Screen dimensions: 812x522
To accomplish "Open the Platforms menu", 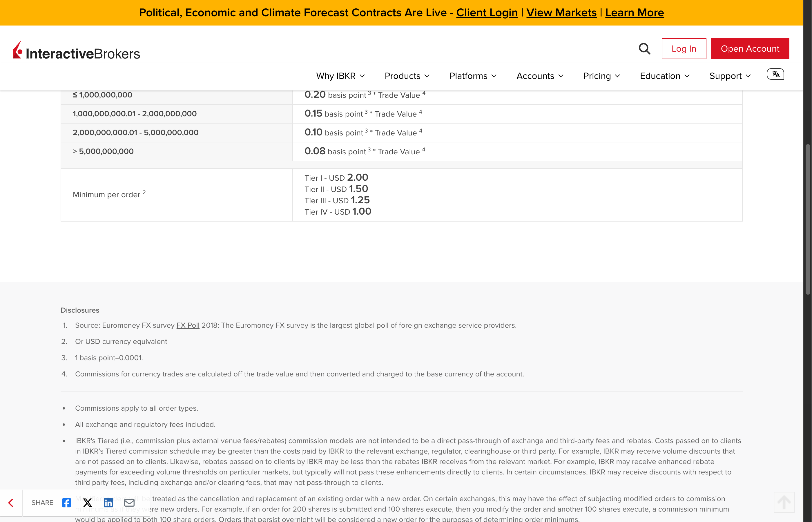I will coord(472,76).
